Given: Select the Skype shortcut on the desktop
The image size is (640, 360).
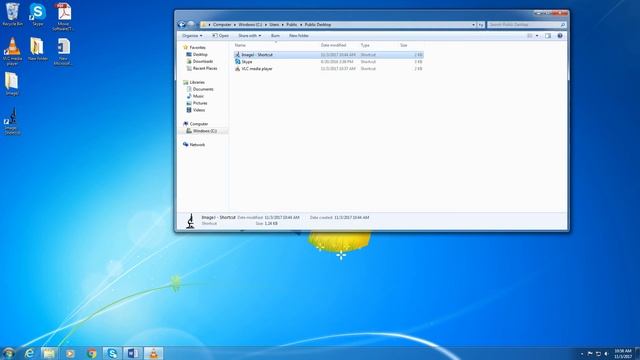Looking at the screenshot, I should (x=38, y=14).
